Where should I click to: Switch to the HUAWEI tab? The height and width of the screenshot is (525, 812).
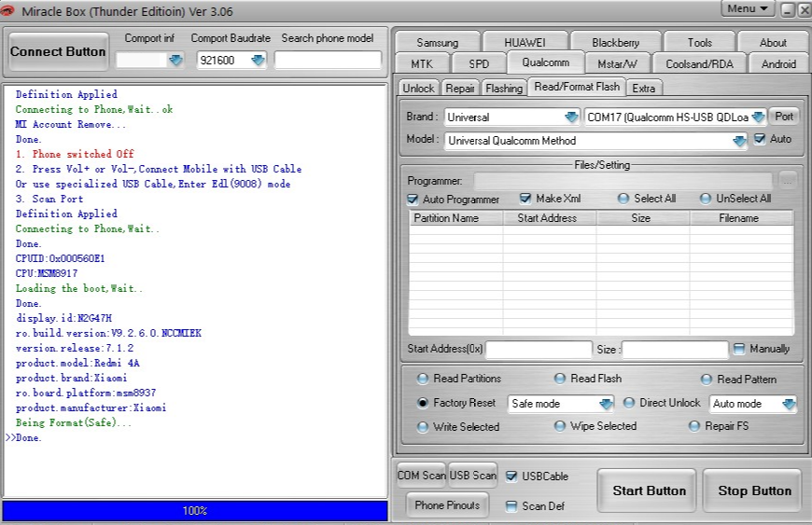pos(525,42)
